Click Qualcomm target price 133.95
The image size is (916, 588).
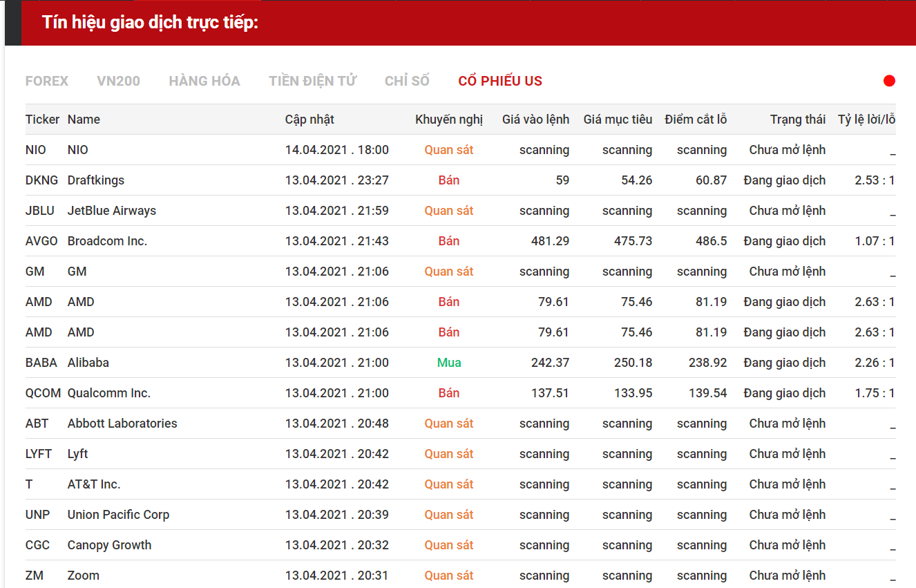coord(633,393)
